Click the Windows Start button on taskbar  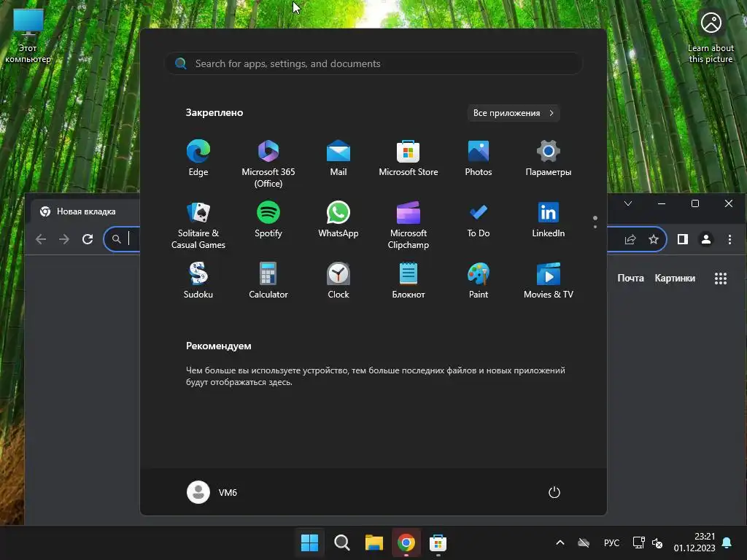(x=309, y=542)
